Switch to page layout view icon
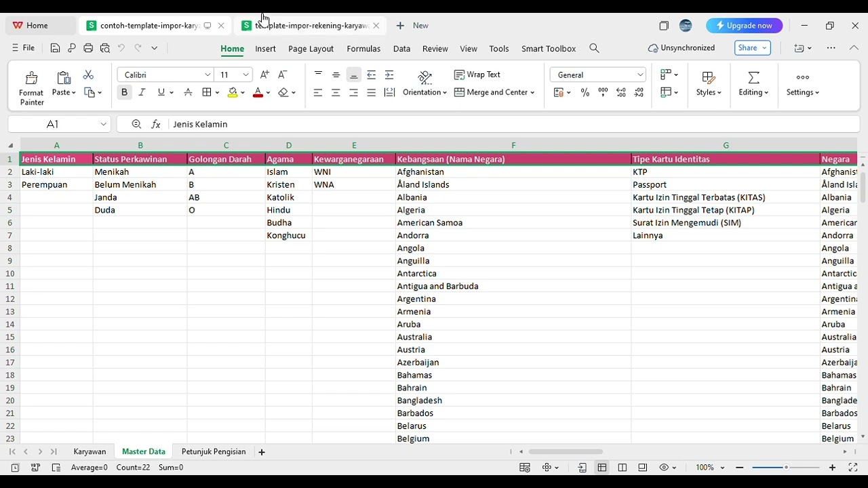This screenshot has width=868, height=488. [x=623, y=468]
